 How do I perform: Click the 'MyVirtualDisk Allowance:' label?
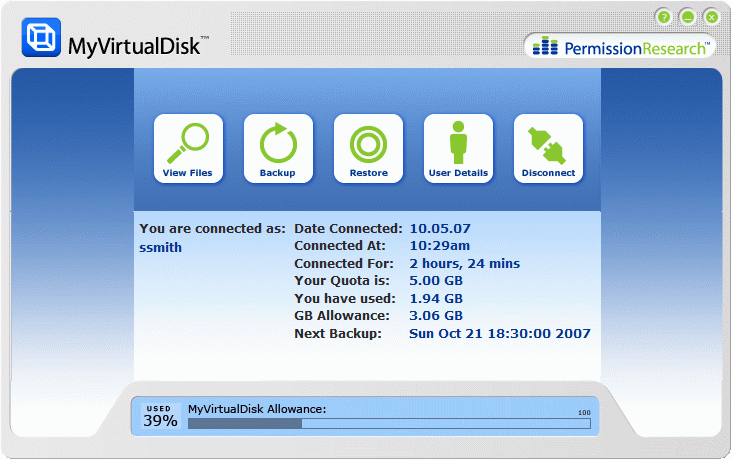pyautogui.click(x=257, y=409)
